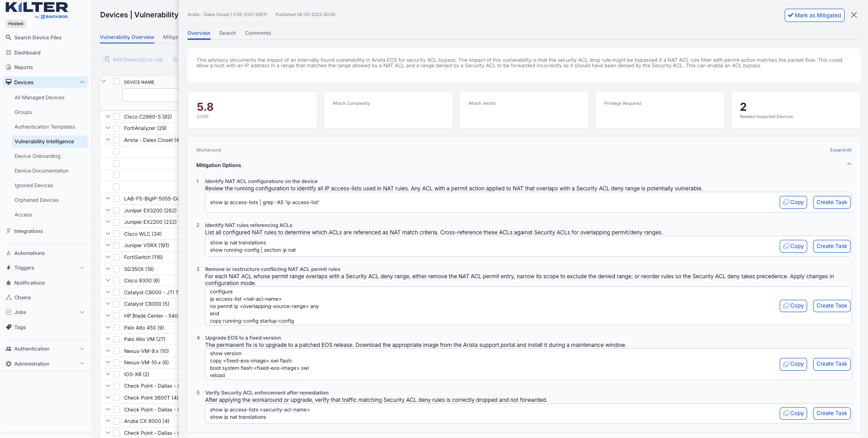868x438 pixels.
Task: Create Task for verify Security ACL step
Action: click(831, 413)
